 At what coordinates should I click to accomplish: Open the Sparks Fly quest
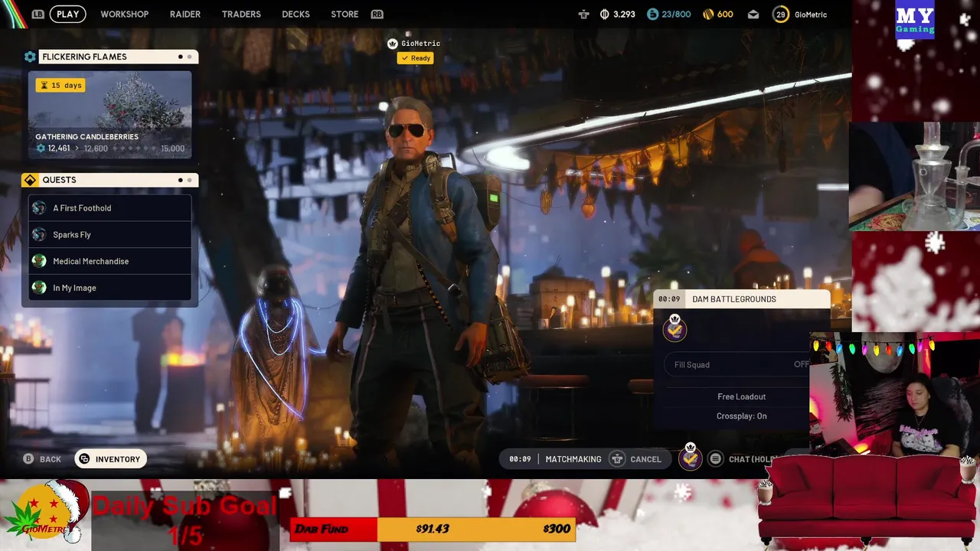(x=110, y=235)
